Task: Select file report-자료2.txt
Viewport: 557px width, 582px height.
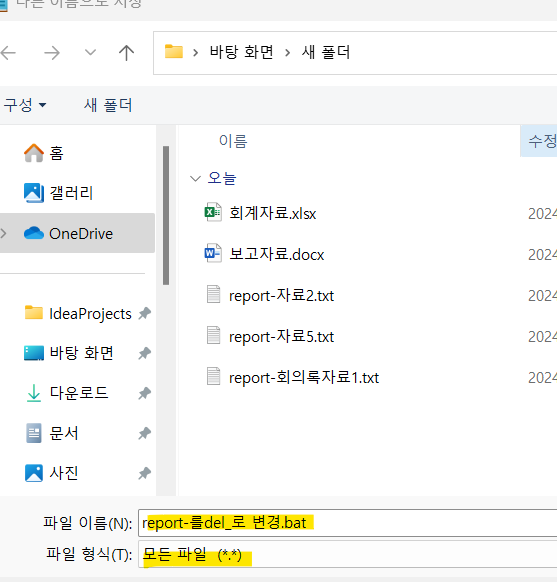Action: point(281,296)
